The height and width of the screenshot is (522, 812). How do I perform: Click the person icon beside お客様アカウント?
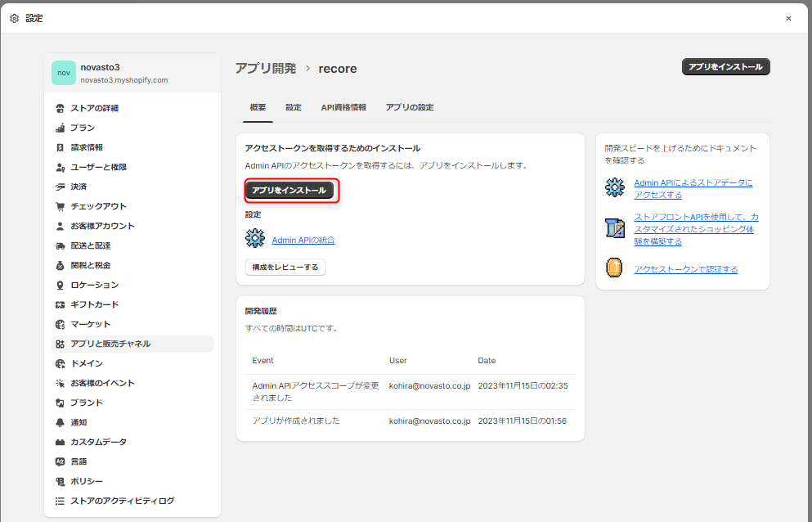[60, 226]
